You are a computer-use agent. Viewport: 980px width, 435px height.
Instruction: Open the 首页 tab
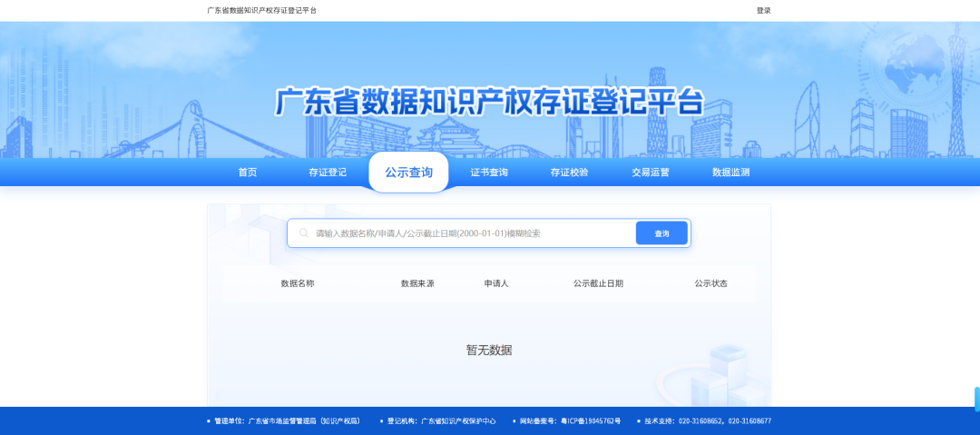tap(248, 173)
